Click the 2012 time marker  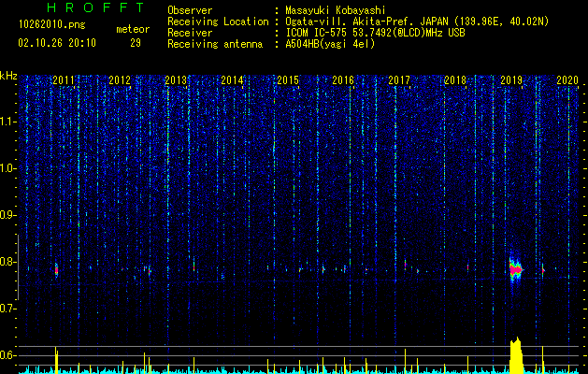pos(120,79)
